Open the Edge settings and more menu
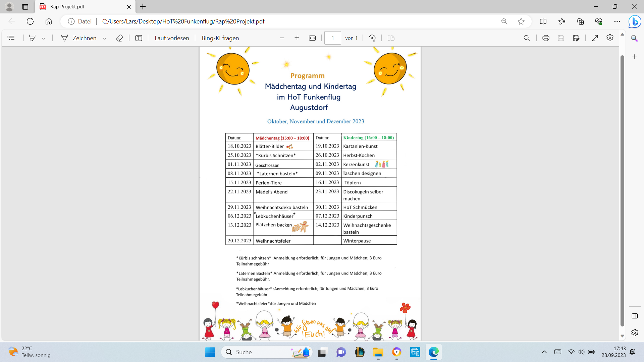 point(617,21)
